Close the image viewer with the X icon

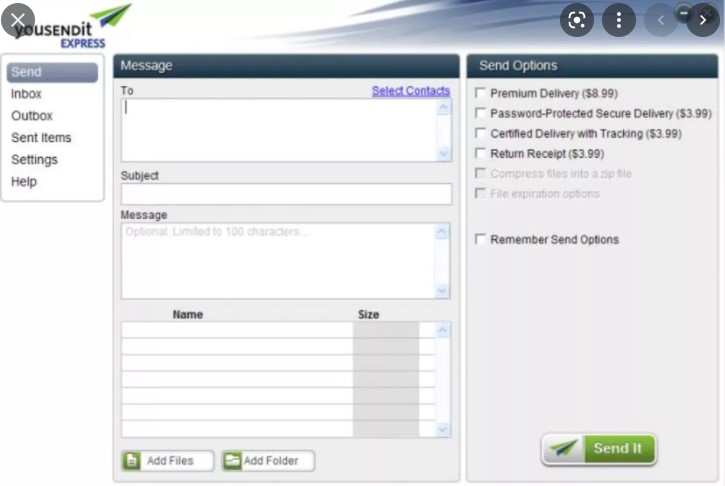tap(18, 20)
